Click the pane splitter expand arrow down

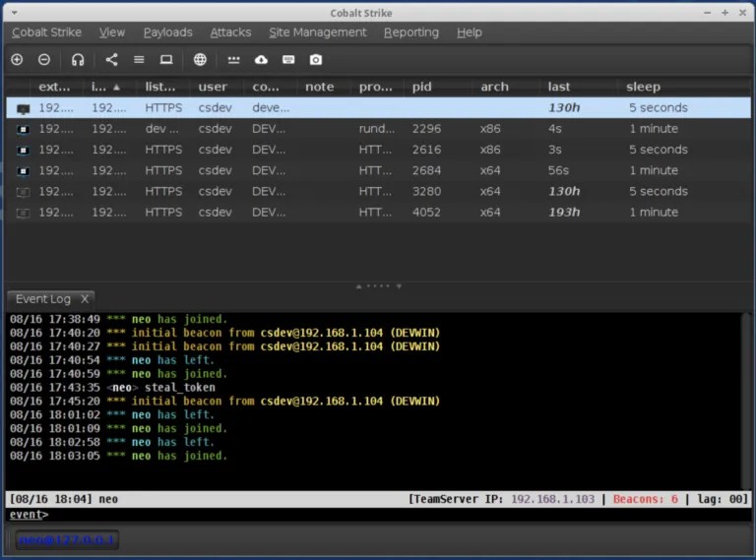tap(399, 286)
